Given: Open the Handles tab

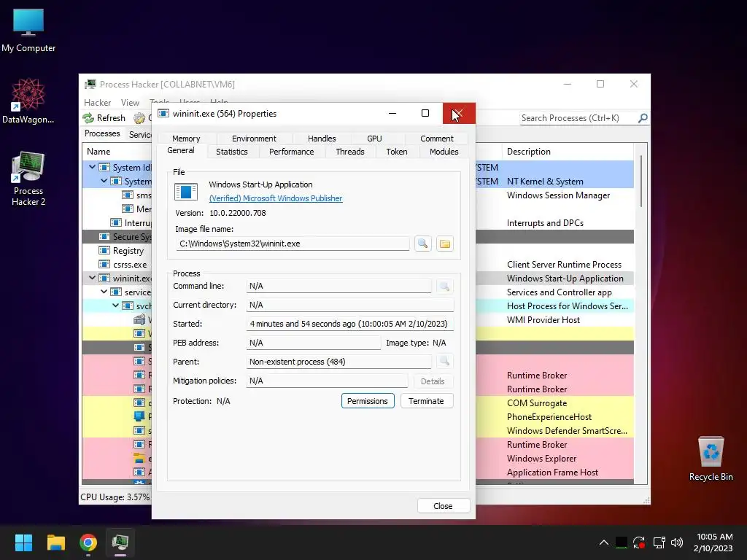Looking at the screenshot, I should coord(322,139).
